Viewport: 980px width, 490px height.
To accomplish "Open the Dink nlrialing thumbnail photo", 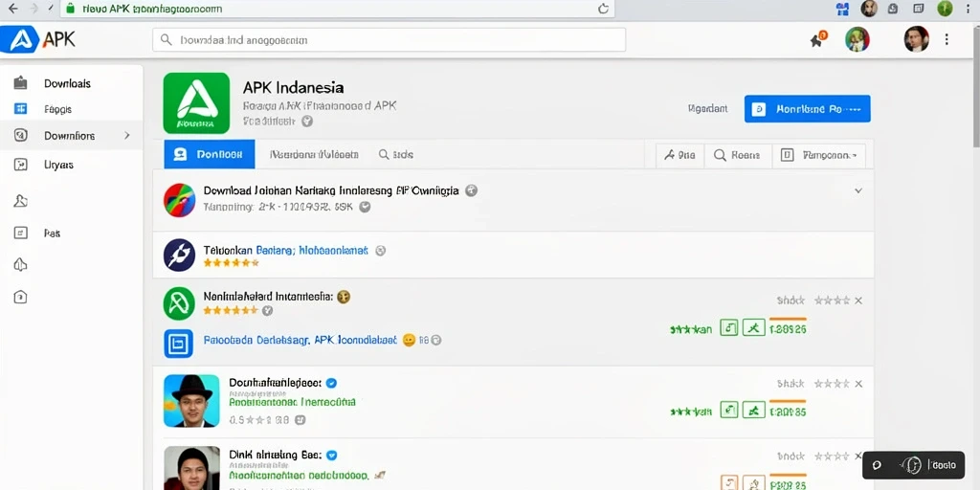I will tap(191, 468).
